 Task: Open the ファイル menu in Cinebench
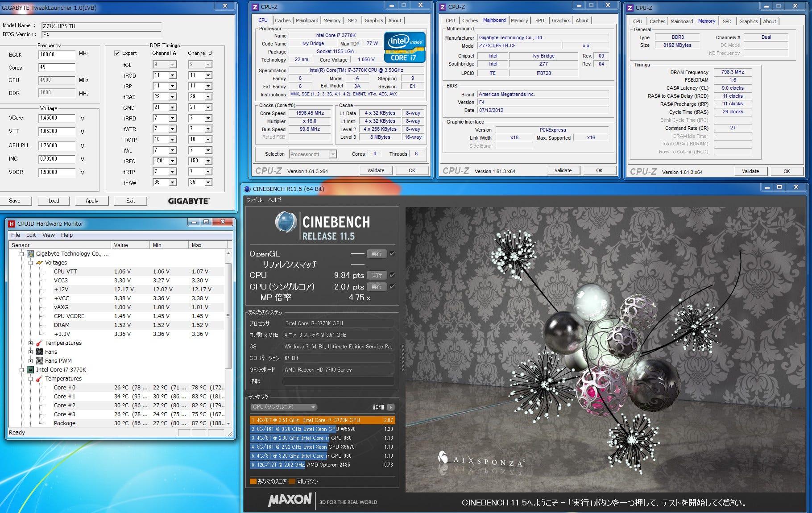[x=254, y=200]
